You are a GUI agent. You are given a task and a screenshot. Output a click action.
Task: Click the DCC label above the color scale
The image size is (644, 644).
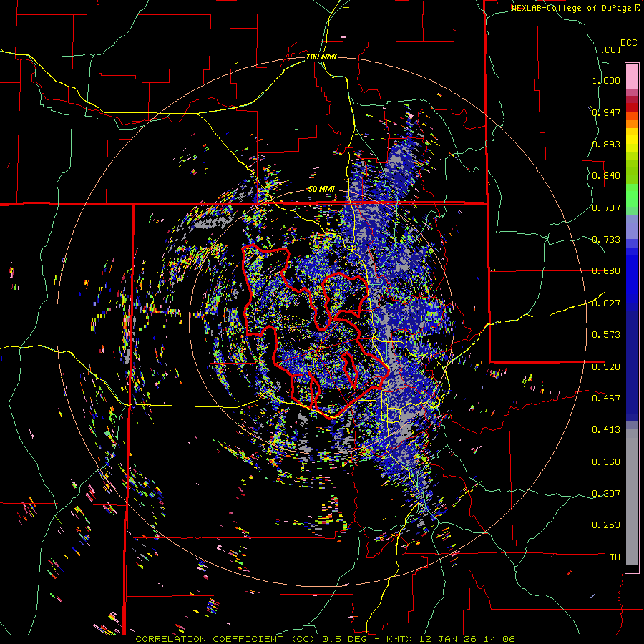[x=628, y=43]
